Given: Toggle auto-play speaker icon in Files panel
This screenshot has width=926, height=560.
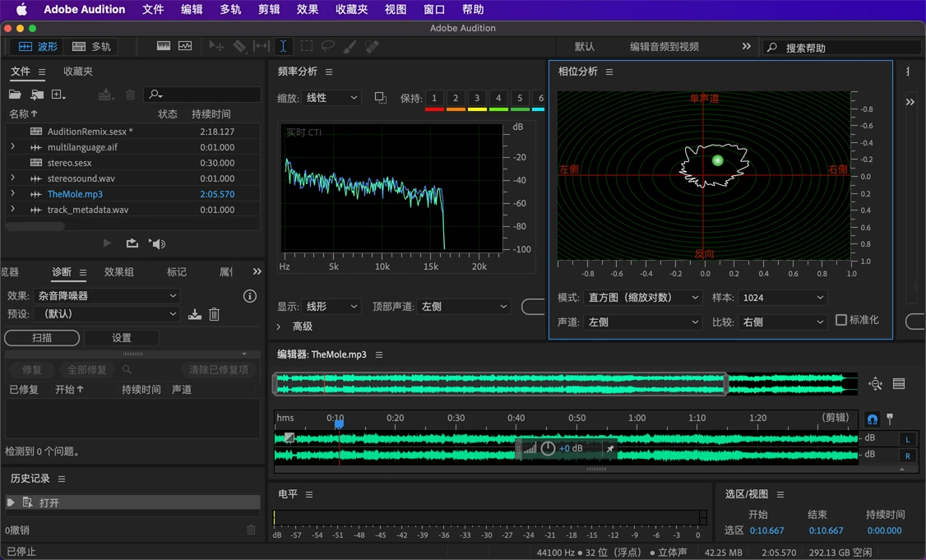Looking at the screenshot, I should 157,243.
